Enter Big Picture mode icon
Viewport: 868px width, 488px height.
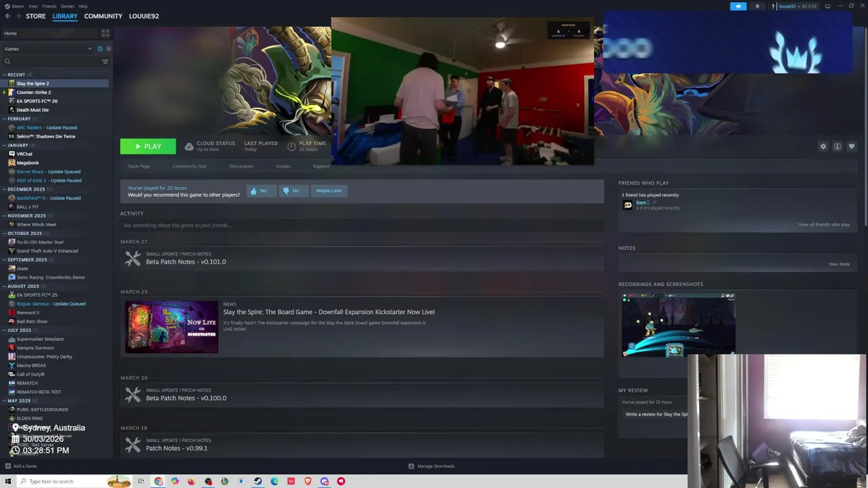827,6
